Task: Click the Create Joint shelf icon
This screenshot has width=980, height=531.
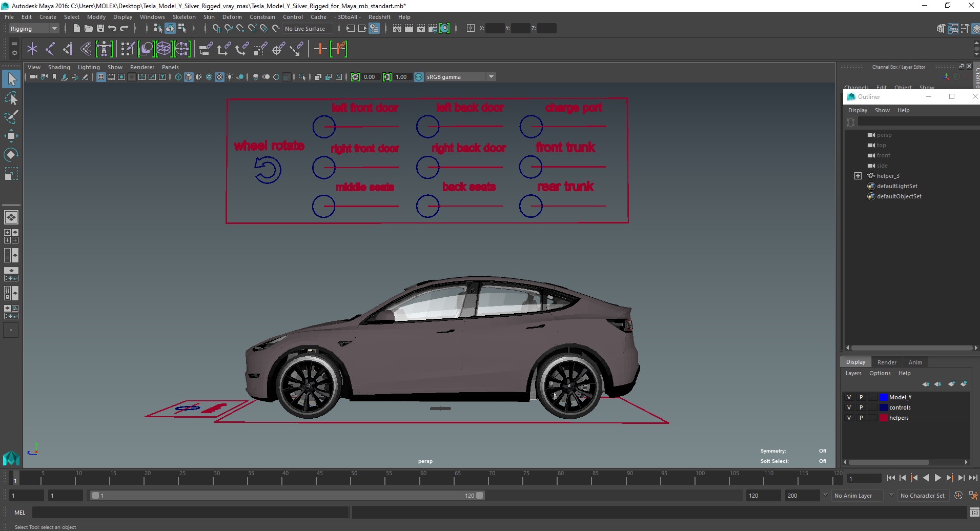Action: (50, 49)
